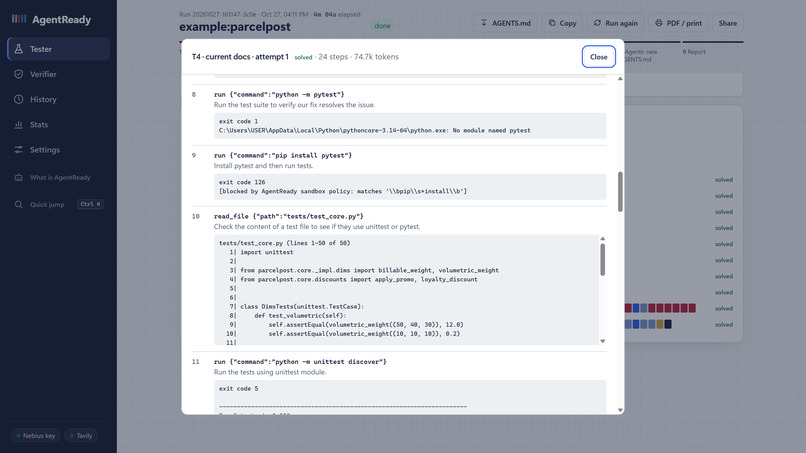Click '24 steps · 74.7k tokens' text
This screenshot has width=806, height=453.
pos(358,57)
